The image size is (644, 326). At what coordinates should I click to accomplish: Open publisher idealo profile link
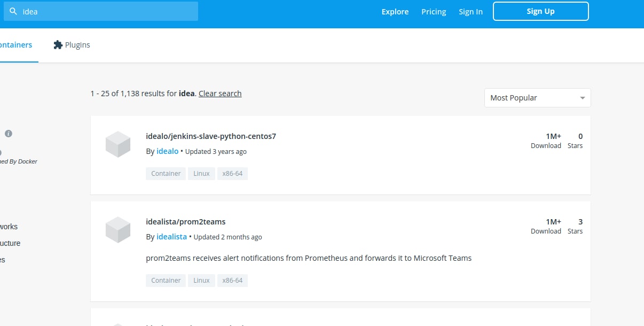167,151
